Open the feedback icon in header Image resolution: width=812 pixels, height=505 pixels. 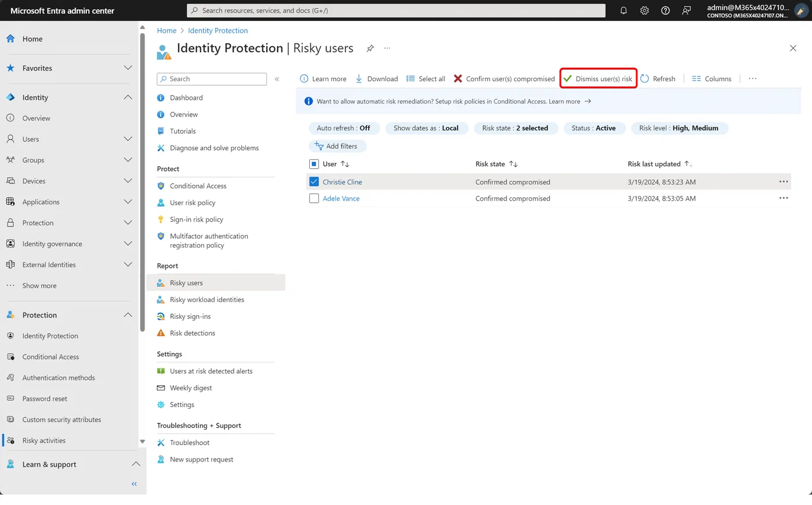(x=686, y=10)
